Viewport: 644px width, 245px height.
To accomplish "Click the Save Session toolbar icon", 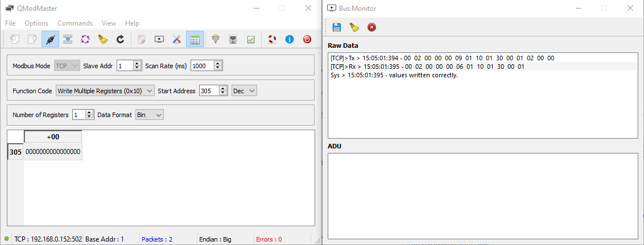I will click(x=32, y=39).
